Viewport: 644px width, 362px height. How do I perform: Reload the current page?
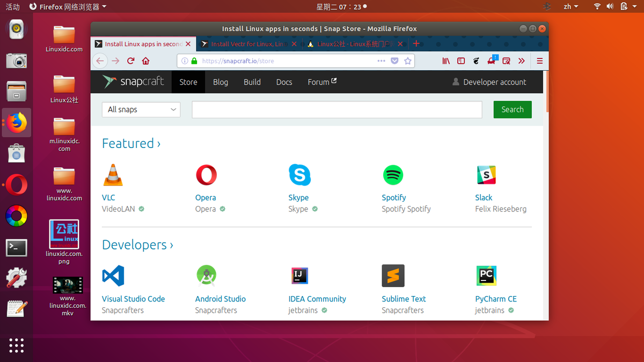(x=130, y=61)
